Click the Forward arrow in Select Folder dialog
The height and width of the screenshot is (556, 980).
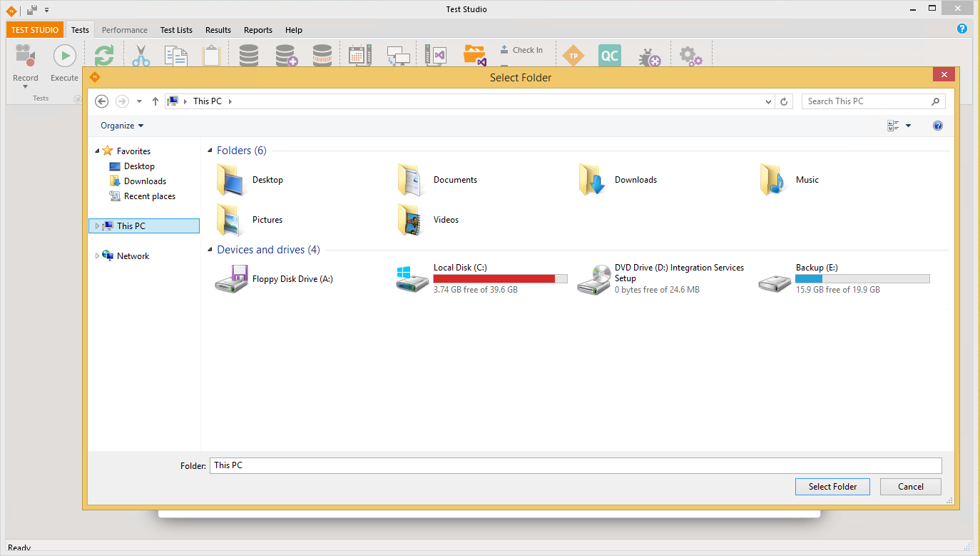[x=122, y=101]
